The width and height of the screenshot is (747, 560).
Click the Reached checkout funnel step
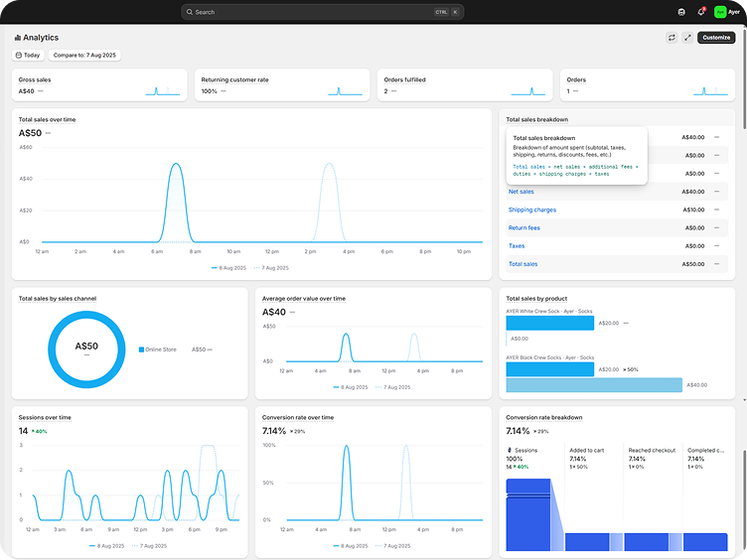coord(652,450)
